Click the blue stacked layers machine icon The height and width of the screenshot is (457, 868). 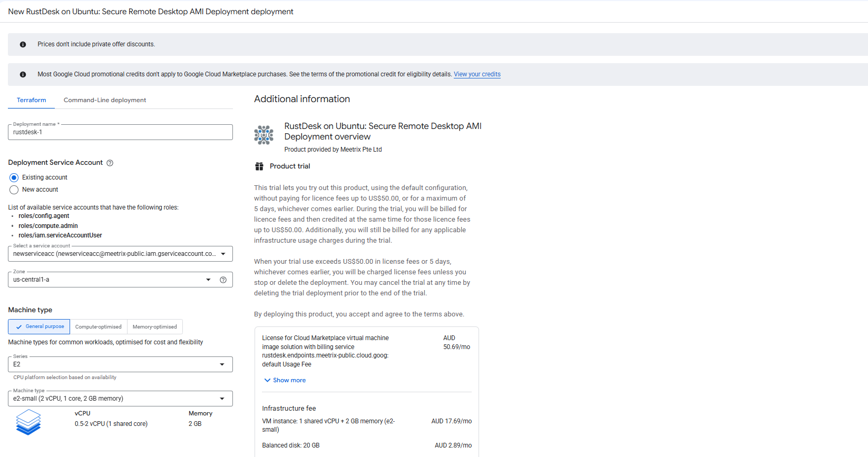click(28, 422)
